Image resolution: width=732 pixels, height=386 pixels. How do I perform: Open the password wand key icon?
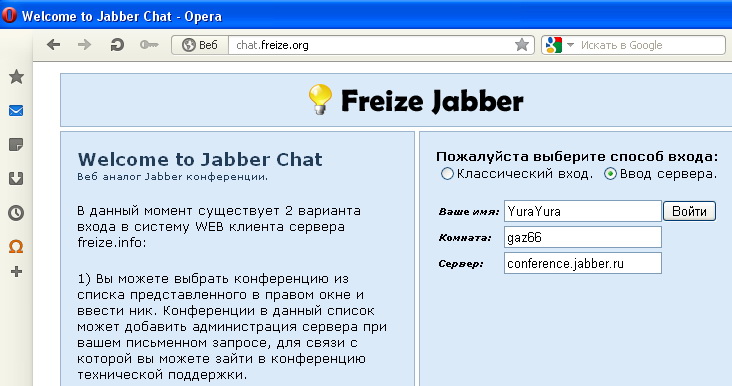pos(149,45)
